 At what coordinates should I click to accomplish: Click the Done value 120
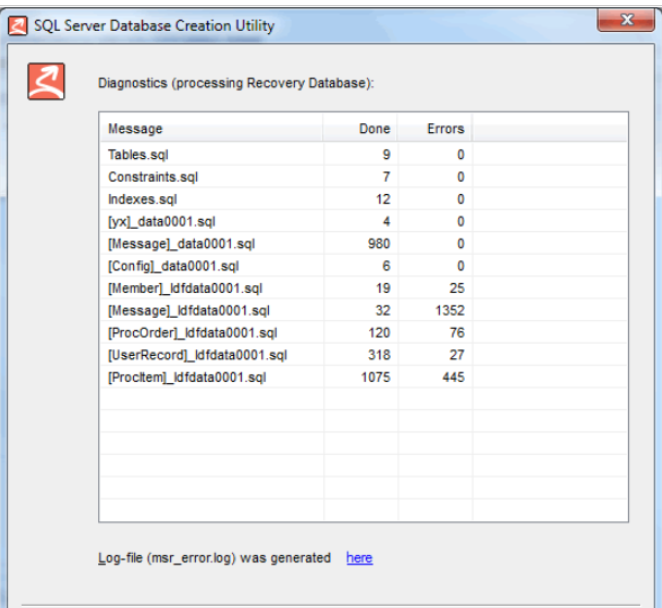pyautogui.click(x=379, y=333)
